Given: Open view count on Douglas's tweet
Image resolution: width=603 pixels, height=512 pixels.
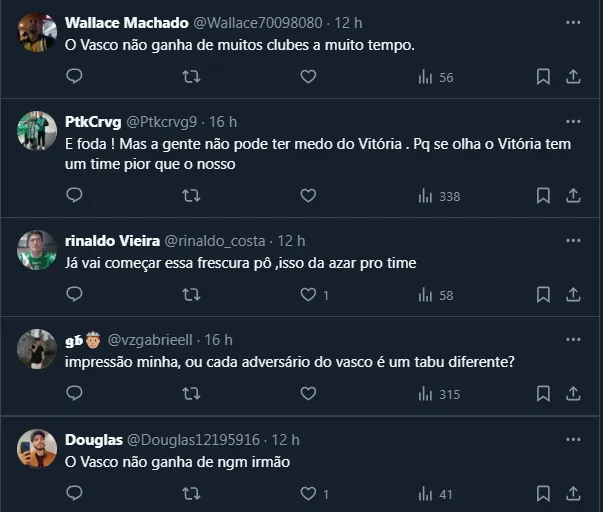Looking at the screenshot, I should click(x=435, y=493).
